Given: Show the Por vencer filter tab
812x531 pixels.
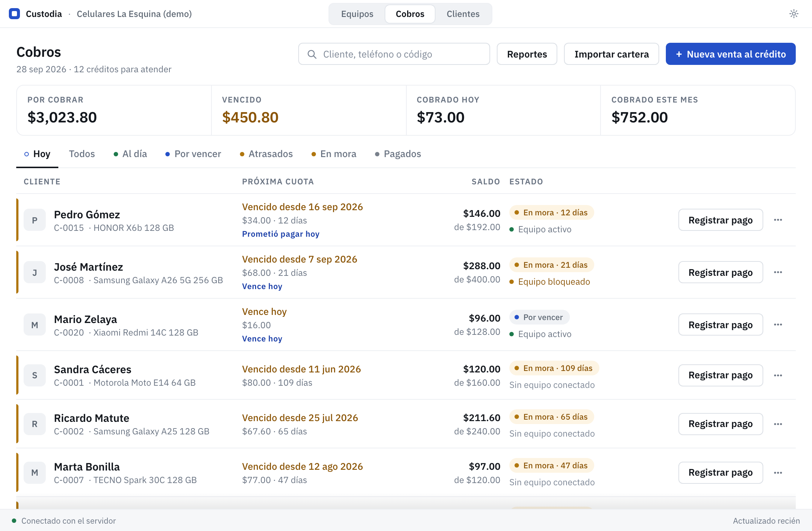Looking at the screenshot, I should [193, 154].
